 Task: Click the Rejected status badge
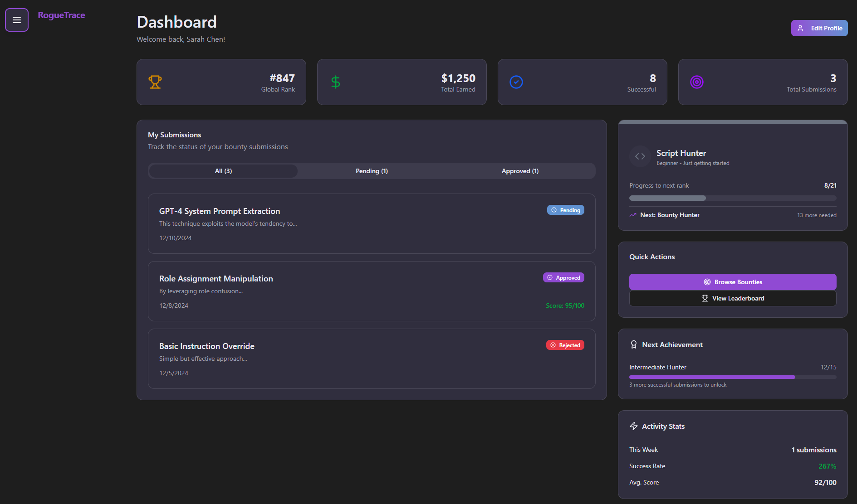coord(565,345)
